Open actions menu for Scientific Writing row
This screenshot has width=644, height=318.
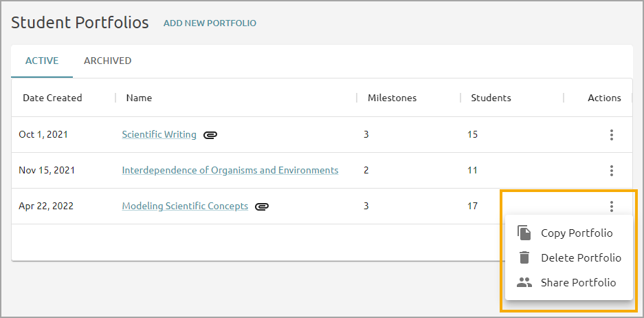pyautogui.click(x=612, y=134)
